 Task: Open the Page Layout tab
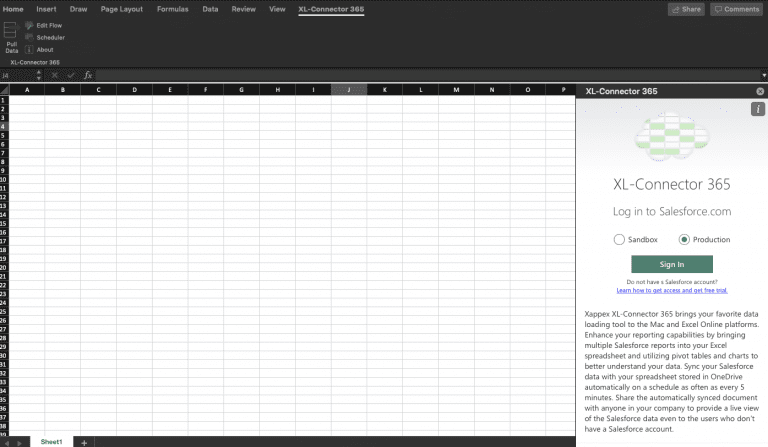coord(122,9)
